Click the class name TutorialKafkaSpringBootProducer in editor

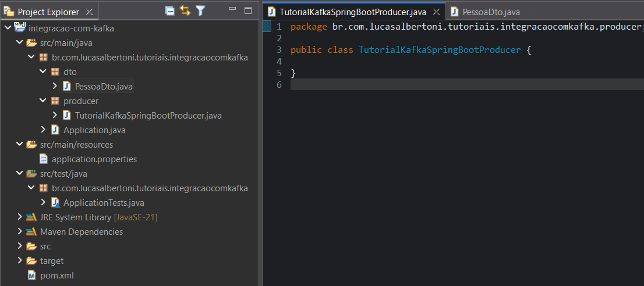tap(440, 50)
